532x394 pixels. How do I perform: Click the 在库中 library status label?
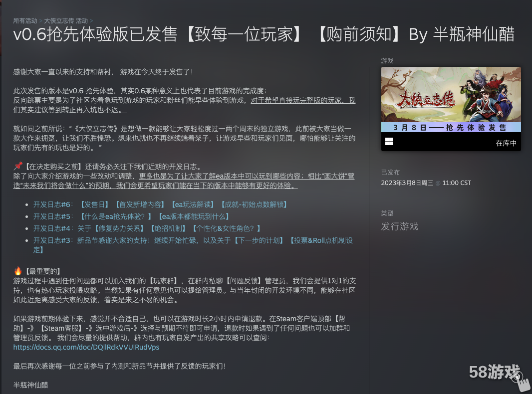506,143
